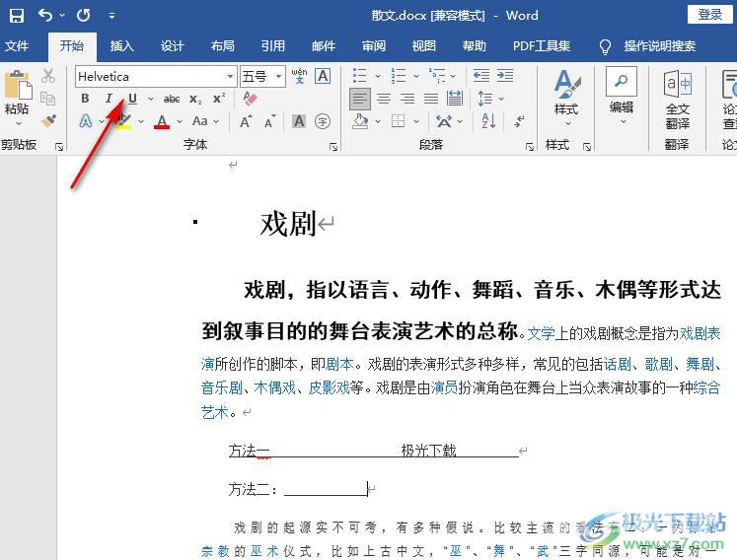Open the 字体 dialog launcher
The width and height of the screenshot is (737, 560).
(333, 147)
